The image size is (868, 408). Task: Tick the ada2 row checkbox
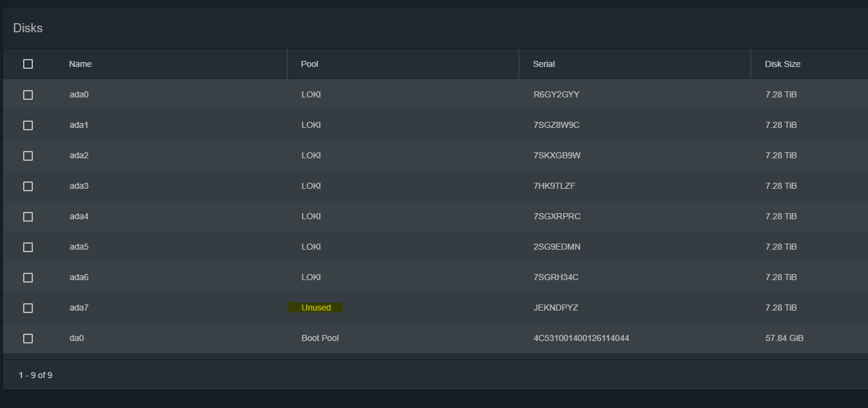coord(28,156)
